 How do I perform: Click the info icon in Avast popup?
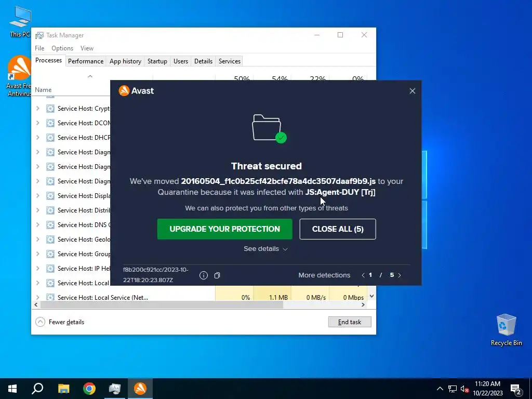[x=203, y=275]
